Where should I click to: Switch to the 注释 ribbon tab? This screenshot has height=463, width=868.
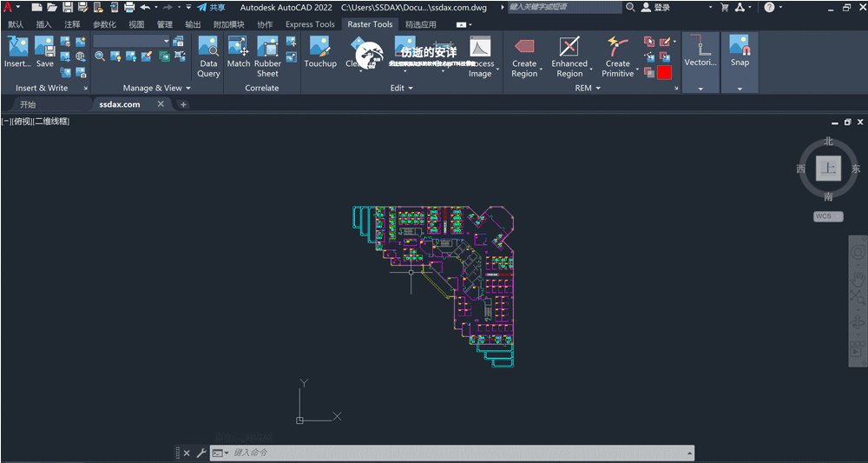pos(72,24)
